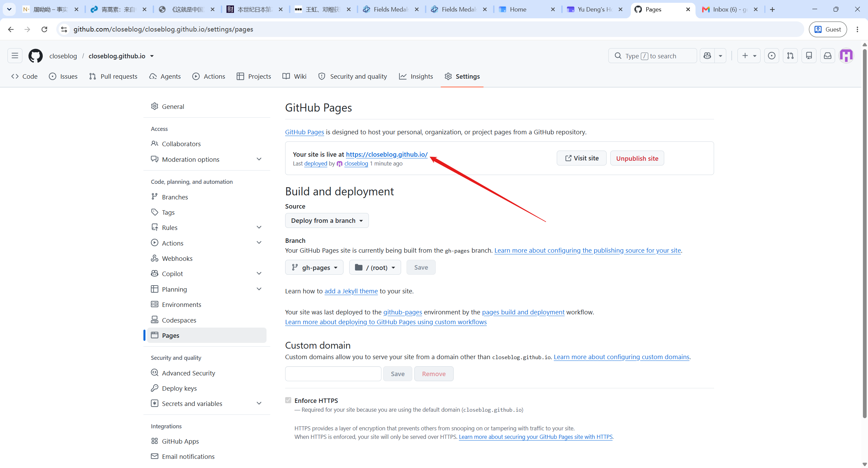The width and height of the screenshot is (868, 468).
Task: Click the search magnifier icon
Action: click(618, 56)
